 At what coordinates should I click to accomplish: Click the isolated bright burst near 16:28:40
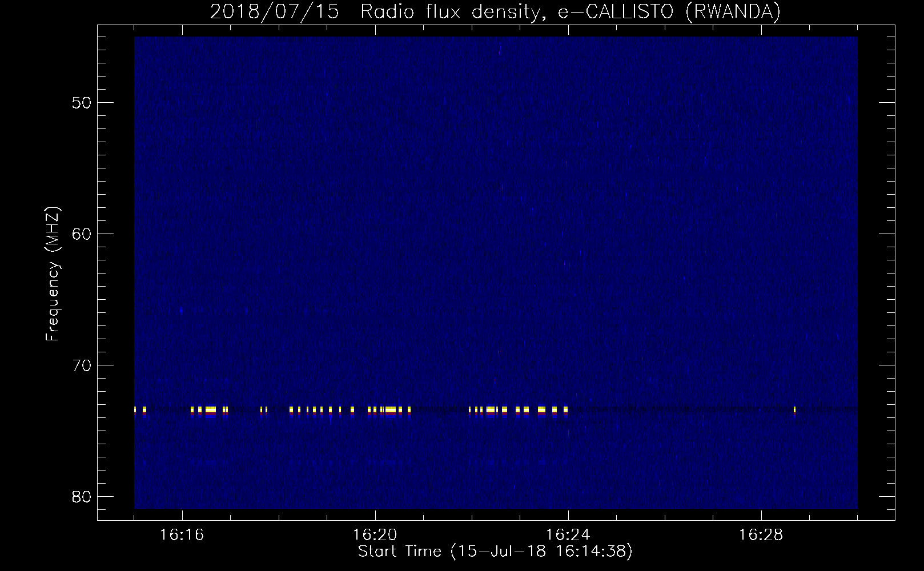(x=795, y=409)
